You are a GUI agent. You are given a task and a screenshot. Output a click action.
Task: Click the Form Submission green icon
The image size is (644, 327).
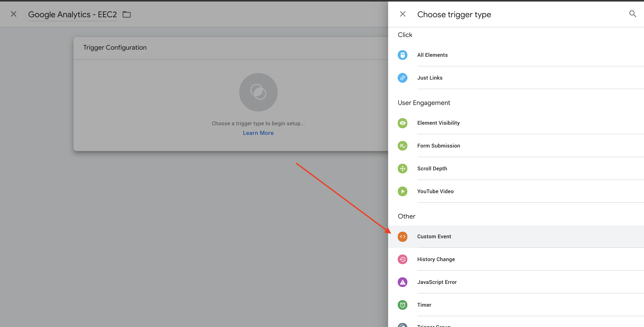click(x=402, y=146)
